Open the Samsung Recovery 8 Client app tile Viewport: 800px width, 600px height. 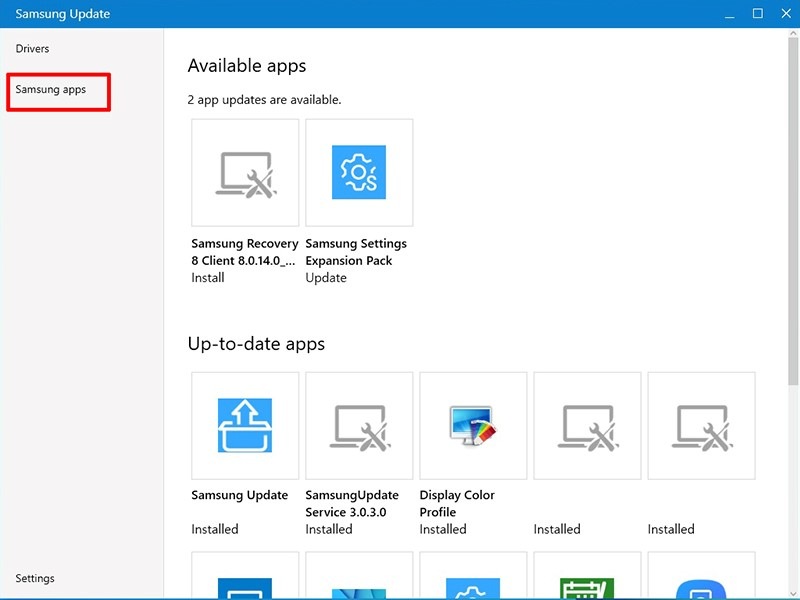[245, 172]
